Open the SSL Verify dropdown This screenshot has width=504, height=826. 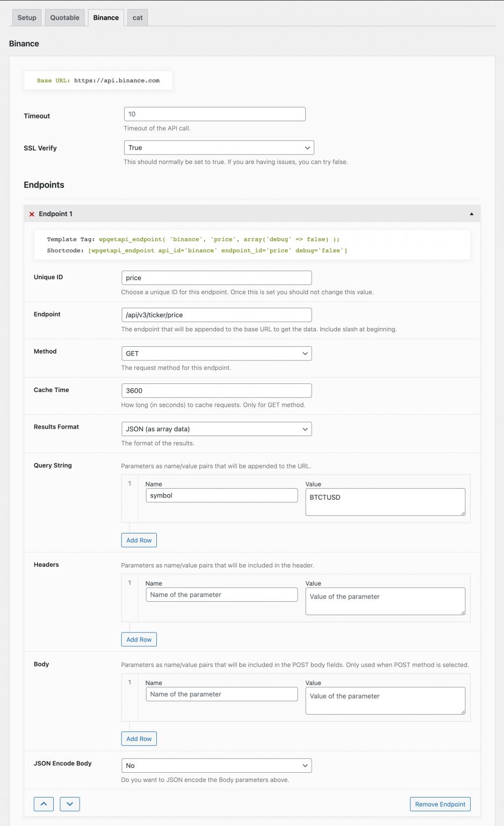pos(218,147)
